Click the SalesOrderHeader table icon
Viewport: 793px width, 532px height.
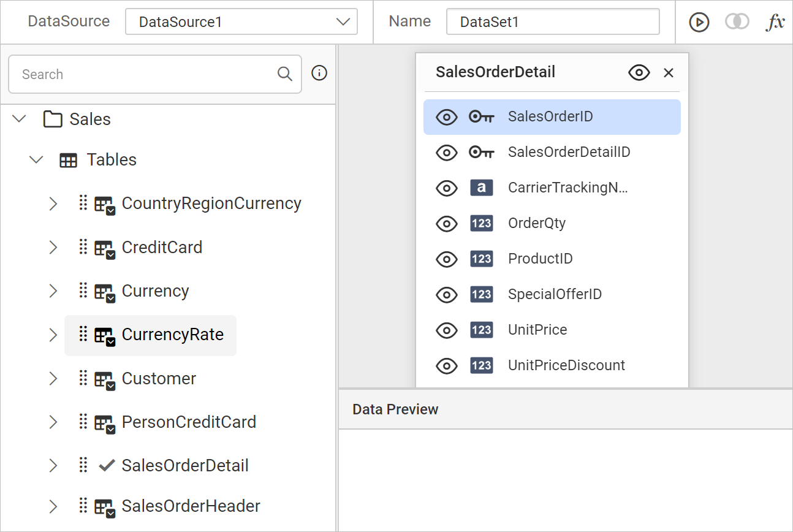coord(105,507)
